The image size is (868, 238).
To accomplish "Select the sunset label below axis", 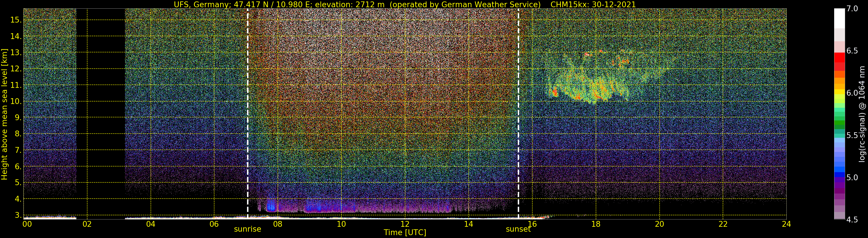I will pos(518,229).
